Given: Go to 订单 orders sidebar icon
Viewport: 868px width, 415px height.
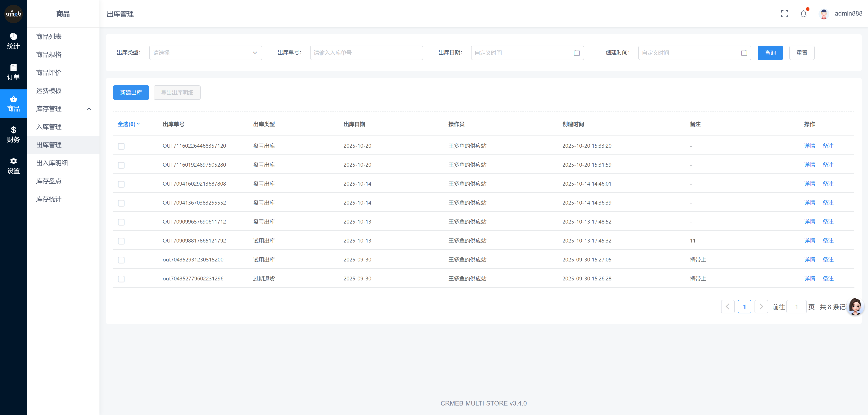Looking at the screenshot, I should [x=14, y=72].
